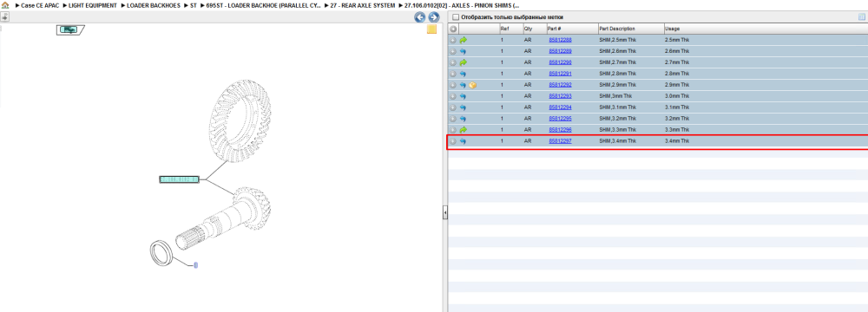
Task: Open '27 - REAR AXLE SYSTEM' breadcrumb
Action: click(x=363, y=5)
